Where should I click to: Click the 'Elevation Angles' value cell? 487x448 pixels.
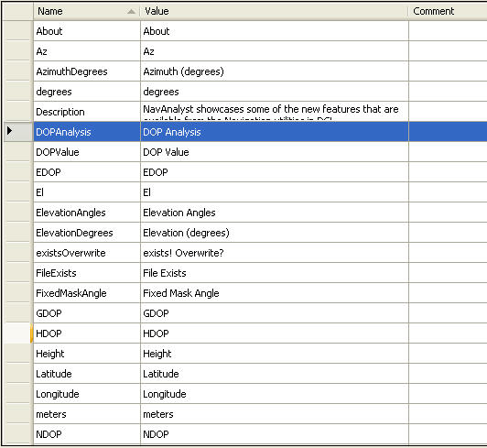coord(275,213)
